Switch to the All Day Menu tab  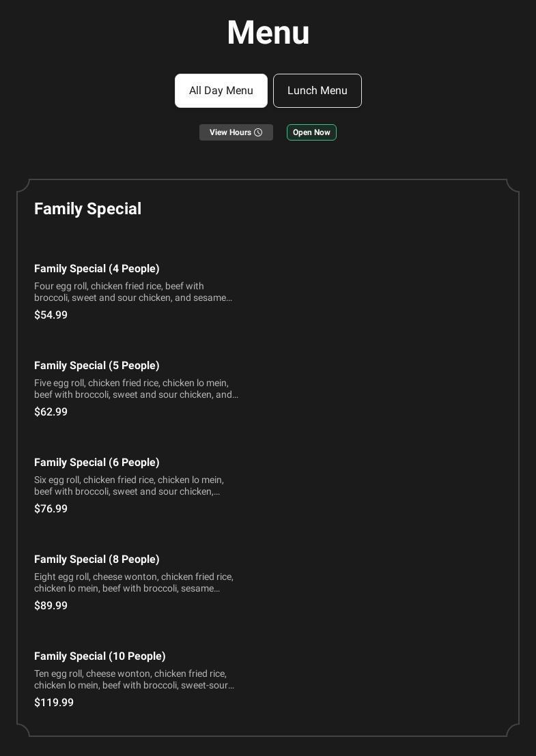point(221,91)
